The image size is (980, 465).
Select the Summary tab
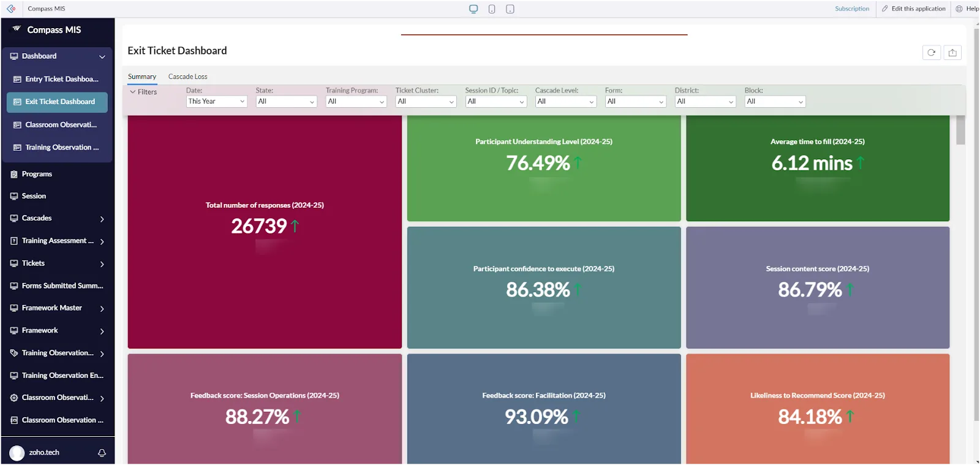[142, 77]
